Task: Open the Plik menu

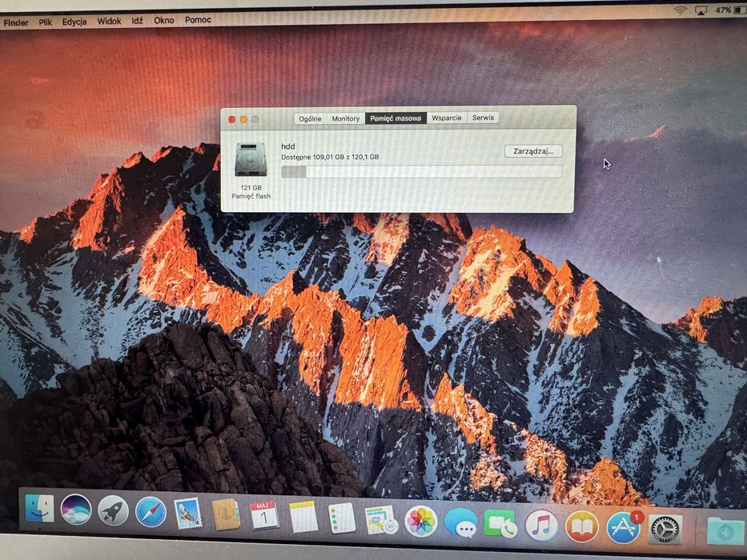Action: [46, 22]
